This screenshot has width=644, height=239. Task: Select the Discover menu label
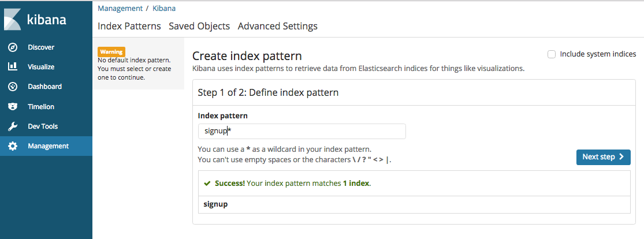click(x=41, y=47)
